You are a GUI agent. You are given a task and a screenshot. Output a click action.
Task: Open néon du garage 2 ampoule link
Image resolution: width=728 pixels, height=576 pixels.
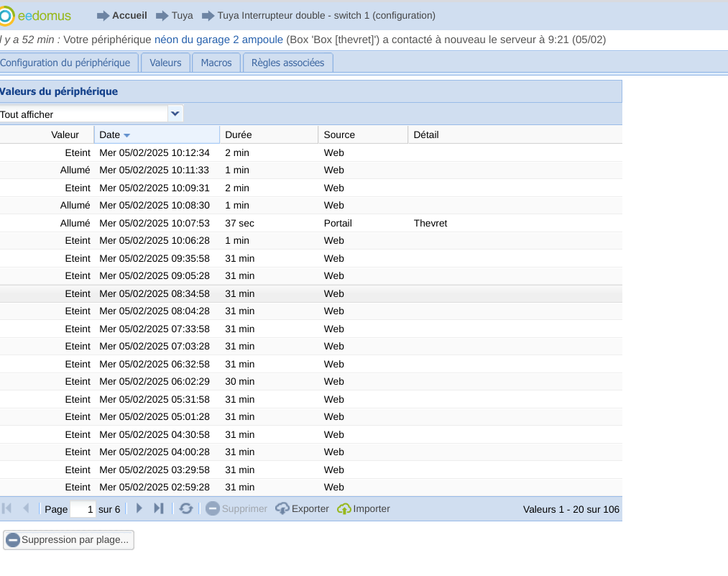tap(218, 40)
